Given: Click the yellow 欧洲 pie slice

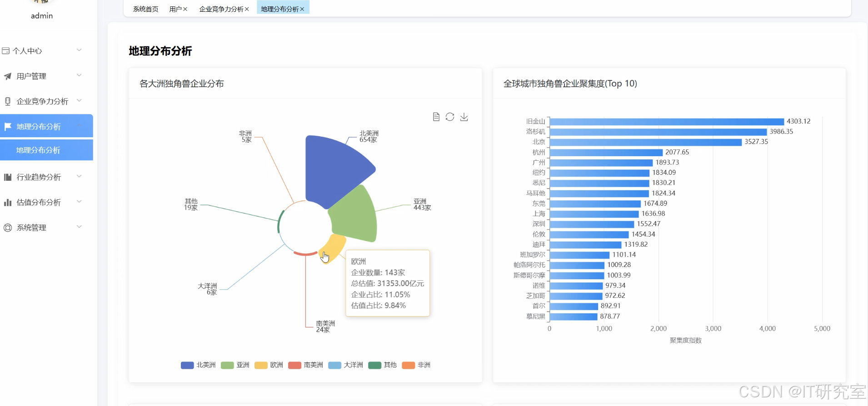Looking at the screenshot, I should 334,248.
